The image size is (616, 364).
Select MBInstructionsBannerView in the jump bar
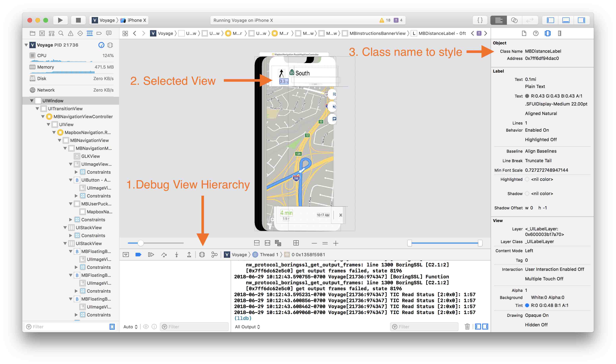[x=377, y=33]
